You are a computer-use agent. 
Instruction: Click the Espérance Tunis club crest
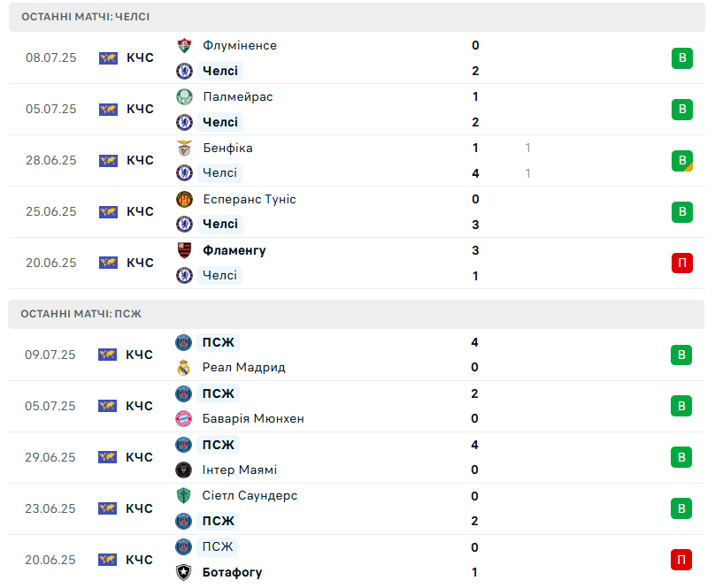(184, 199)
